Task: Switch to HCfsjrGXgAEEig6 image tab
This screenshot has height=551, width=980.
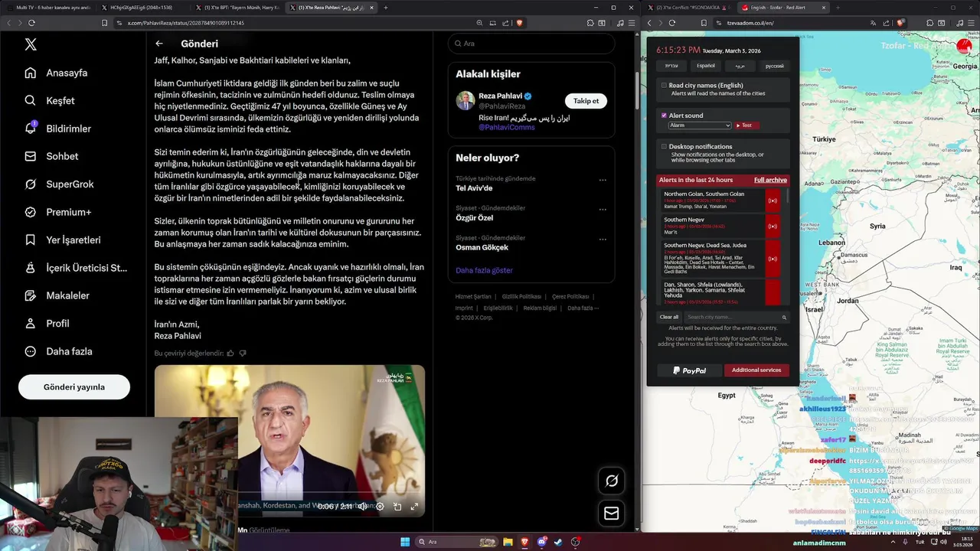Action: point(144,8)
